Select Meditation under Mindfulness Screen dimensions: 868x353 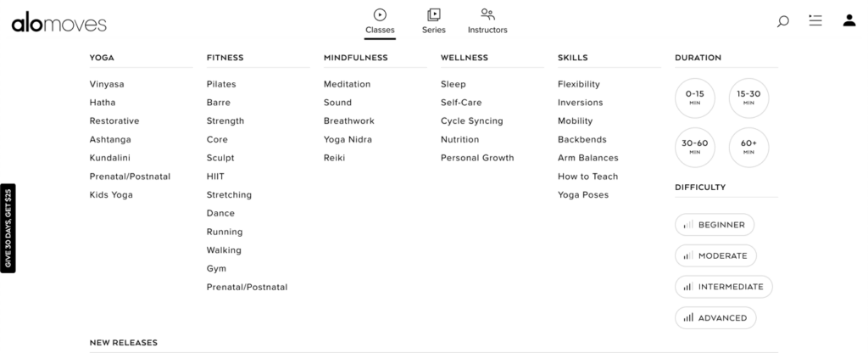tap(347, 84)
